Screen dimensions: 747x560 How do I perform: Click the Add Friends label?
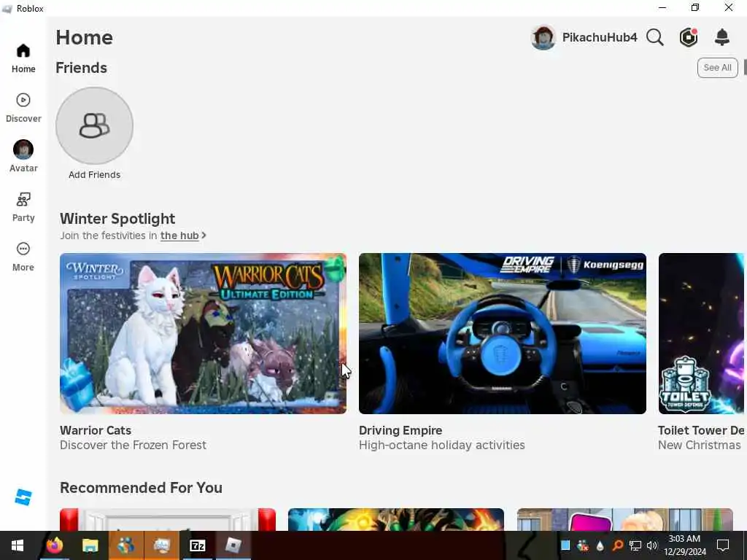94,175
